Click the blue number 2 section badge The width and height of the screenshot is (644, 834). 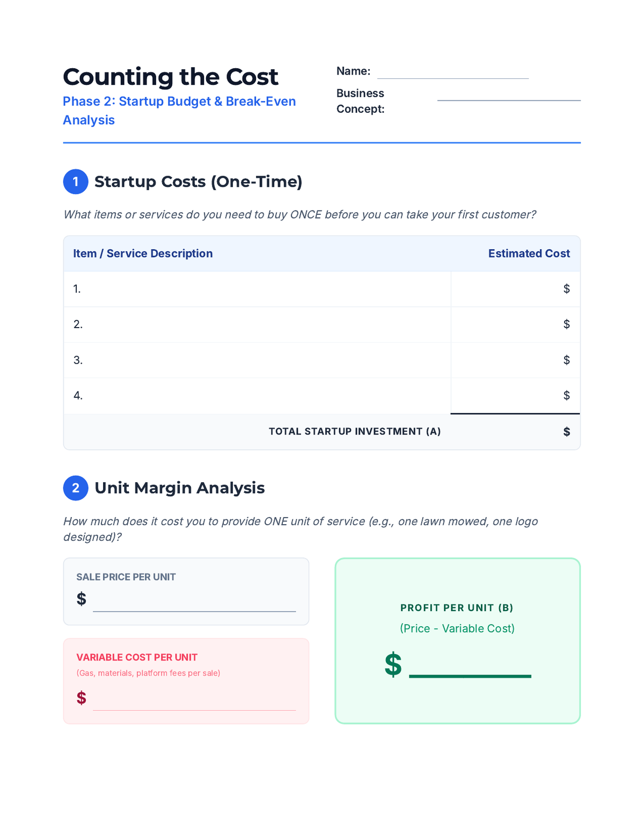click(x=76, y=488)
